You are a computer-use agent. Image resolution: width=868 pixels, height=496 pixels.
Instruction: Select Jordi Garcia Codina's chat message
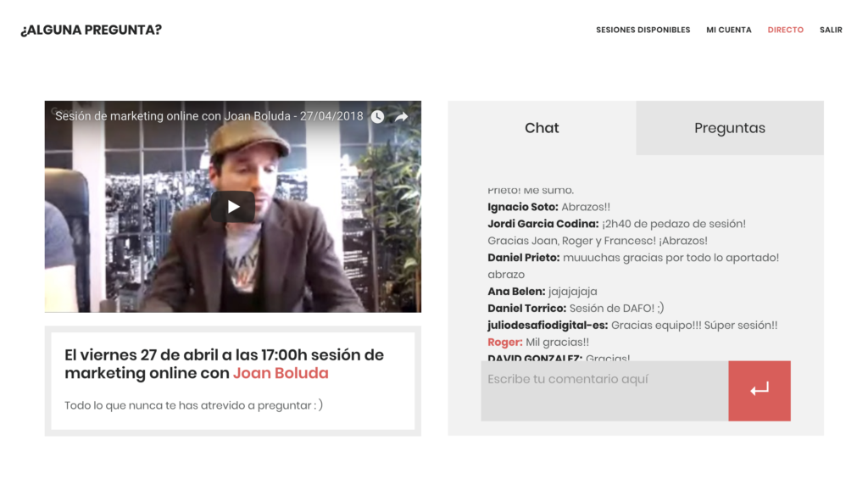[x=673, y=224]
